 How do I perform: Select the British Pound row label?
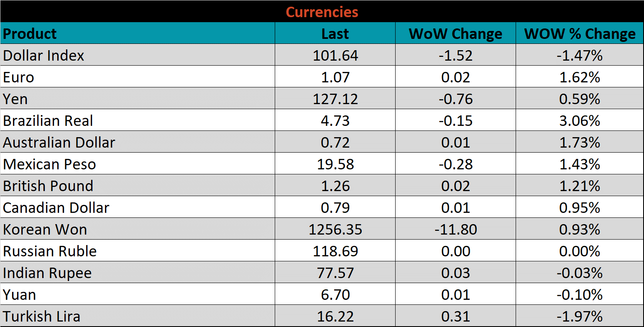(x=48, y=186)
